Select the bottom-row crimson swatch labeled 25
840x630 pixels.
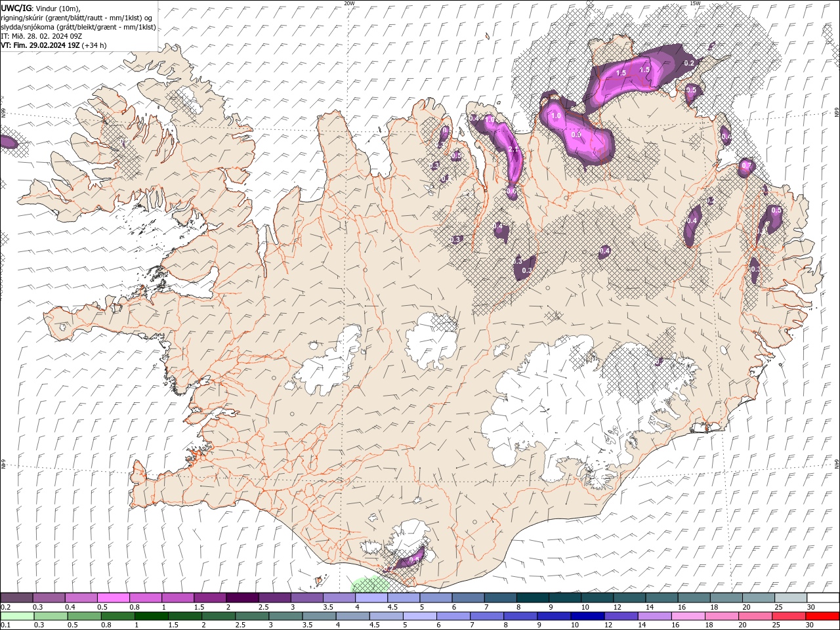point(789,616)
